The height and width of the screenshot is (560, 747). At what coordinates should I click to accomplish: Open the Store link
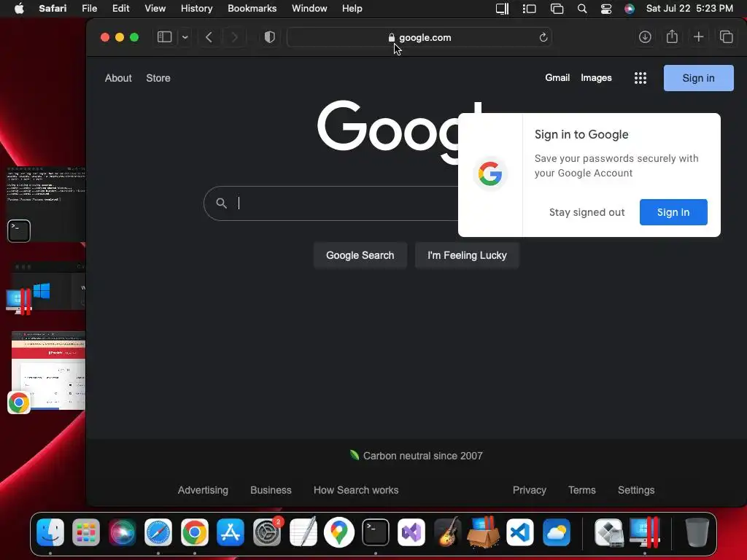158,78
